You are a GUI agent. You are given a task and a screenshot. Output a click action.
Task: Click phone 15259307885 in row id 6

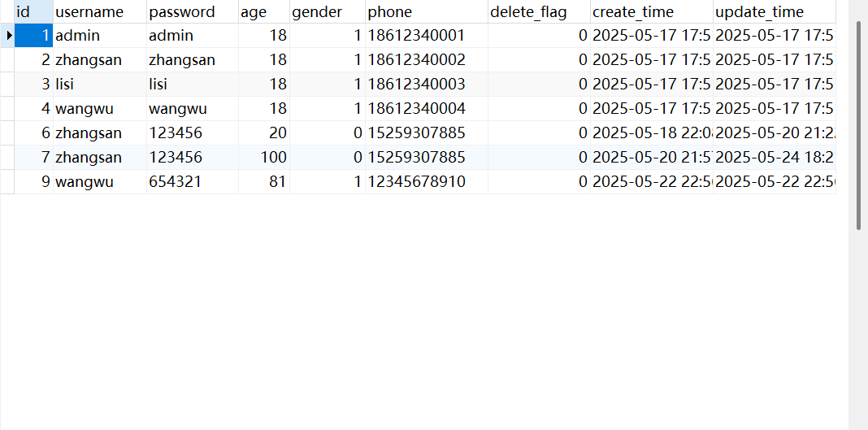[426, 132]
